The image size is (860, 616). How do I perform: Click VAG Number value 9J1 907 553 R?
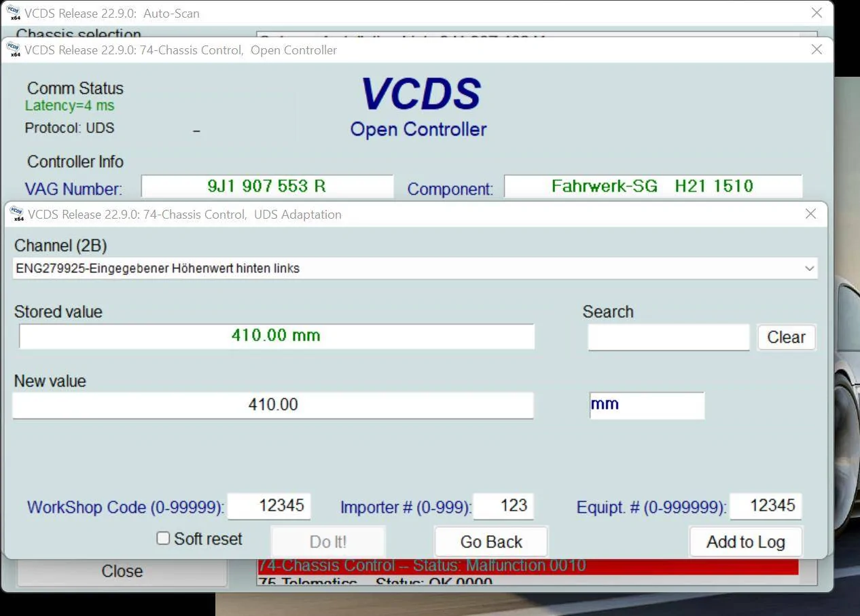click(x=267, y=186)
